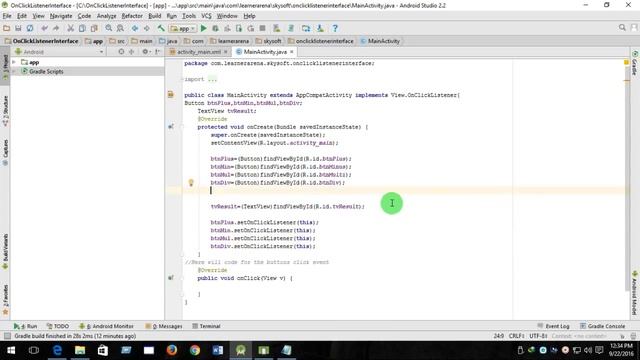
Task: Click the green Run app button
Action: 204,28
